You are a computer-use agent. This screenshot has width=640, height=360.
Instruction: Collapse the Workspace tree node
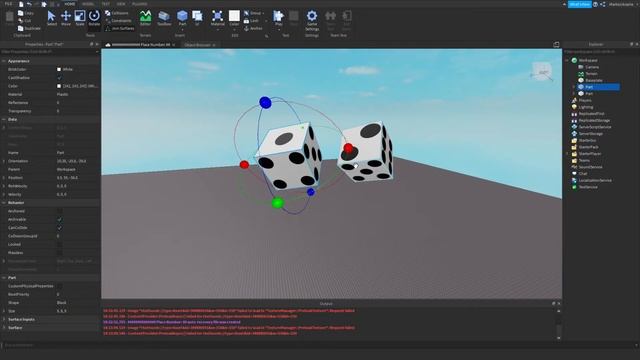[567, 60]
